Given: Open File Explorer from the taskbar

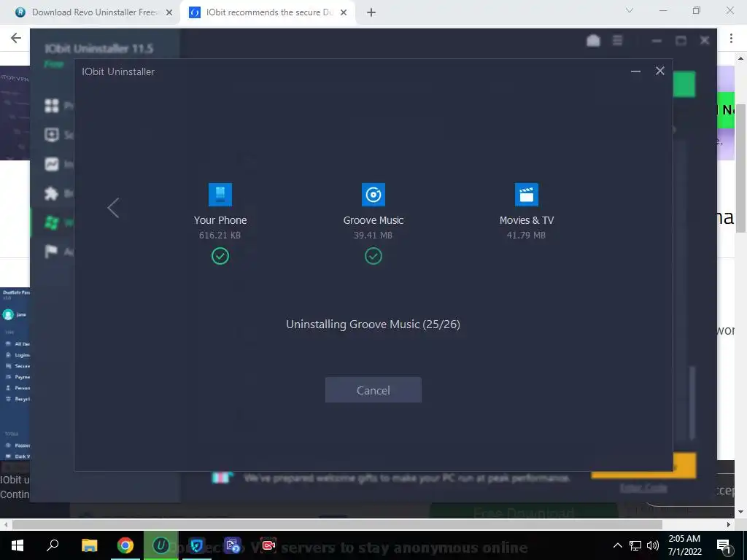Looking at the screenshot, I should pos(89,545).
